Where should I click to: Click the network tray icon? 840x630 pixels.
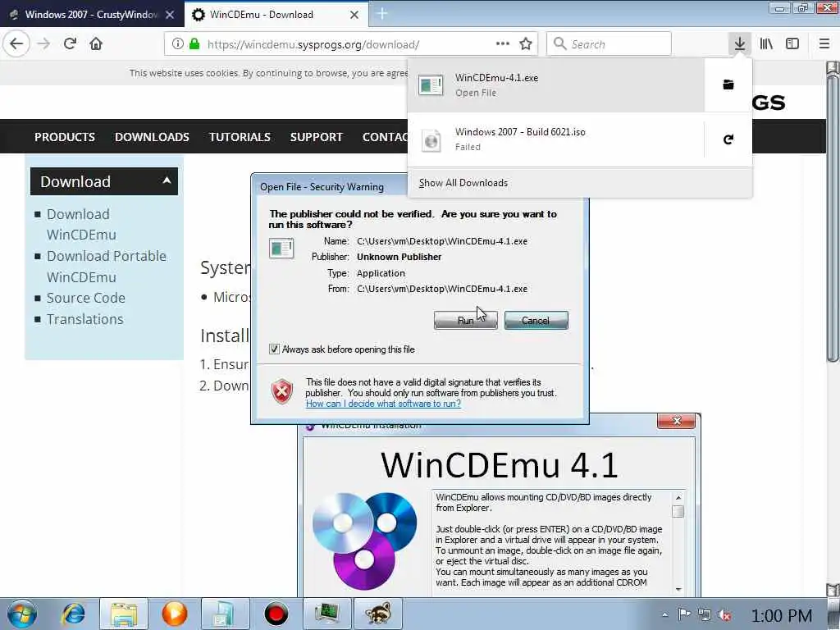tap(705, 615)
